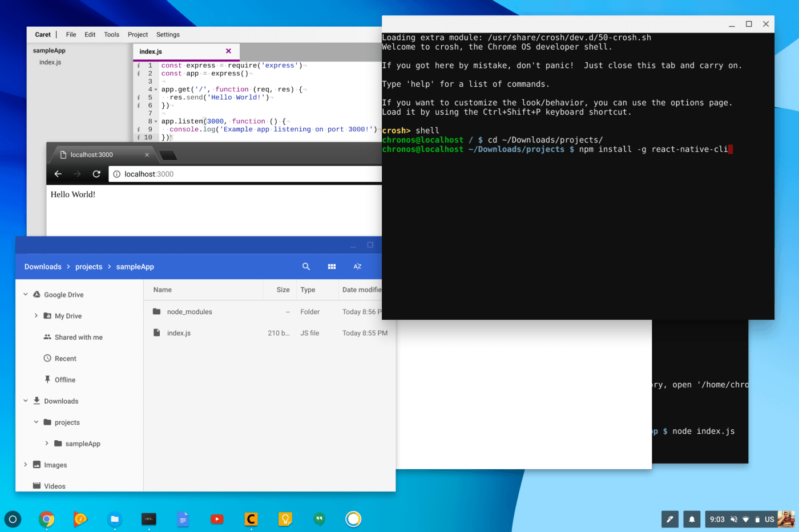Click the search icon in Files app

click(306, 266)
